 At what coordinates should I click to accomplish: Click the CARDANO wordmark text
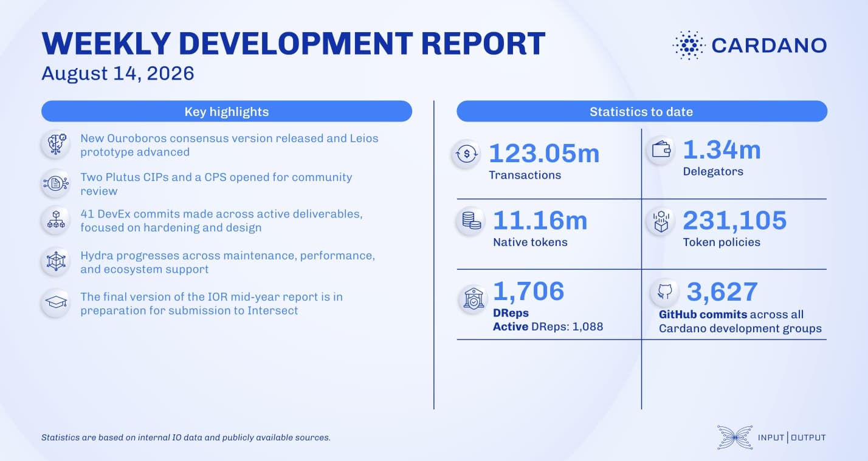[769, 45]
